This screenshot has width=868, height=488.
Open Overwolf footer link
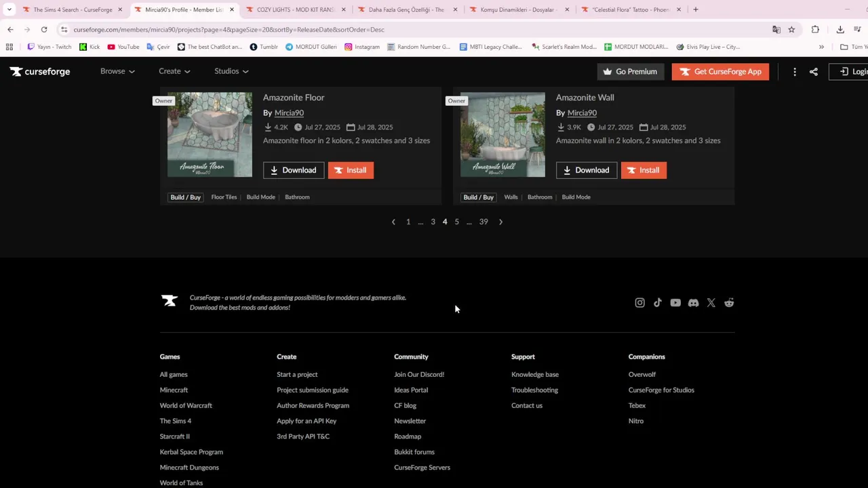[642, 374]
